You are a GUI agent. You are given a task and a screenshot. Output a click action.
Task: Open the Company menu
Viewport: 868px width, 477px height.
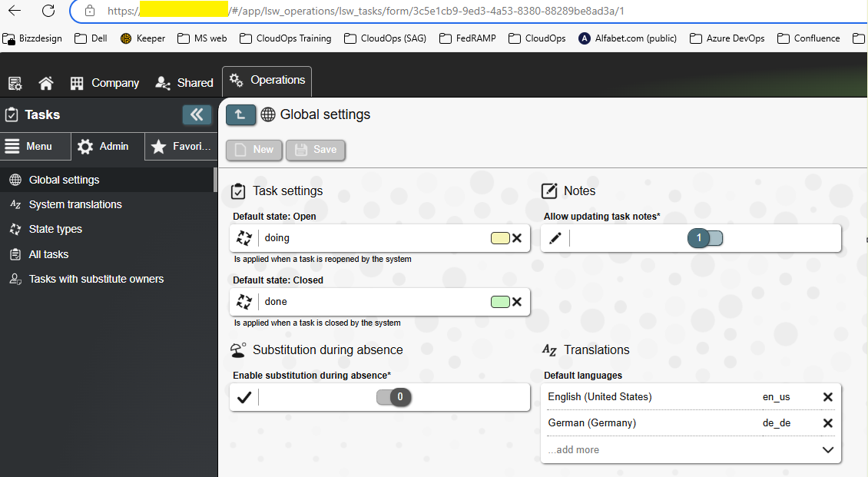click(x=104, y=83)
